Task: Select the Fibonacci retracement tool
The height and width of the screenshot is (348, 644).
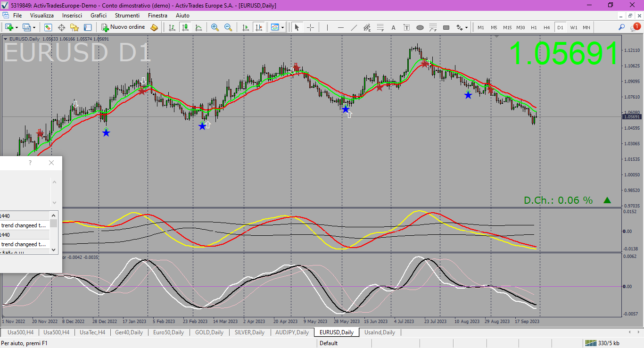Action: coord(380,27)
